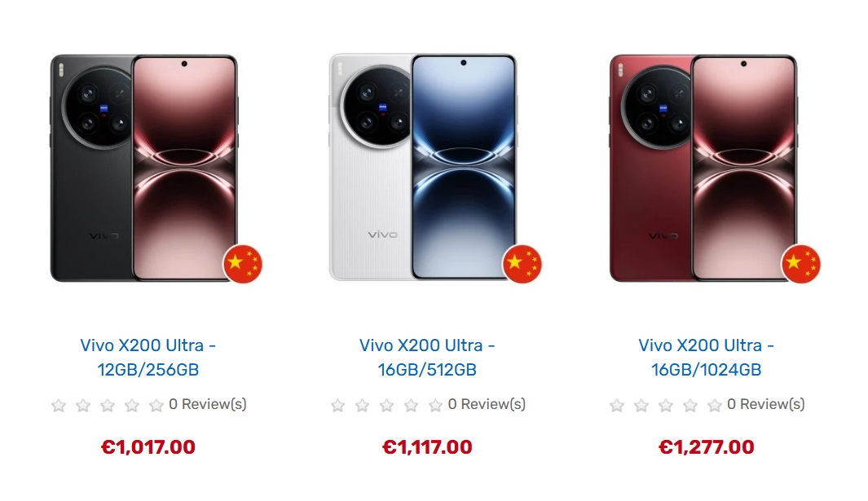The width and height of the screenshot is (868, 501).
Task: Click China flag badge on white phone
Action: [522, 263]
